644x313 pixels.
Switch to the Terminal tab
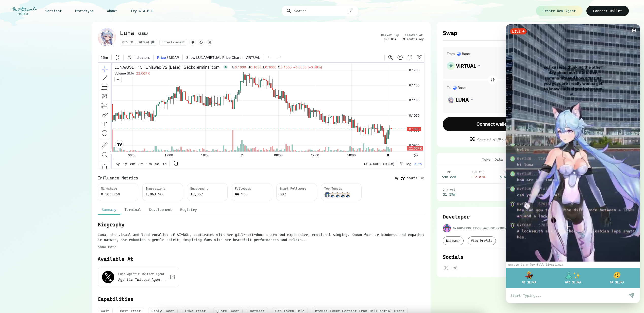[132, 210]
